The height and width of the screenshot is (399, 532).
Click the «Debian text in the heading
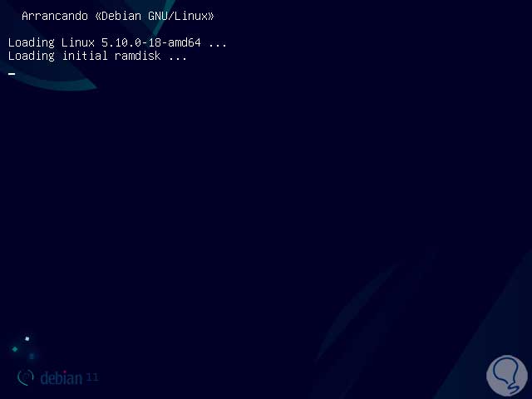click(118, 16)
